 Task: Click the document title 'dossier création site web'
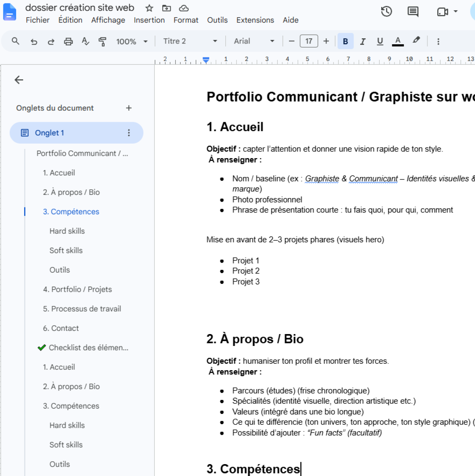click(80, 8)
